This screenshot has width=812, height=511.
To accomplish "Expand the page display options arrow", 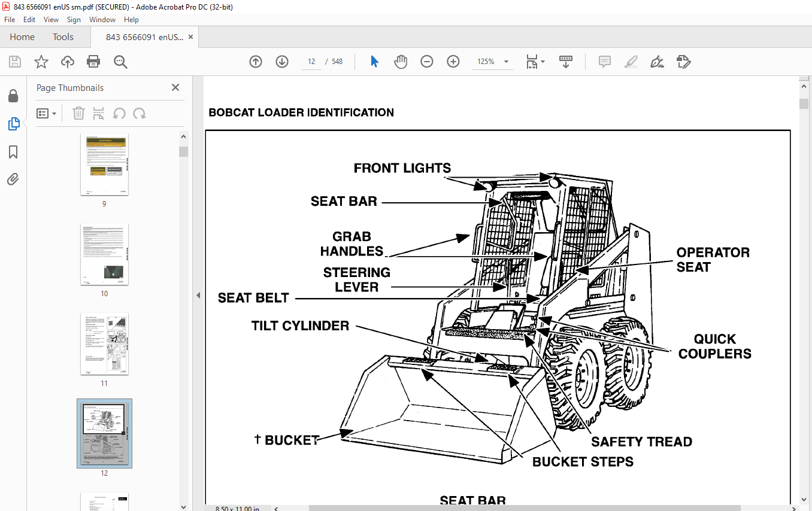I will [543, 62].
